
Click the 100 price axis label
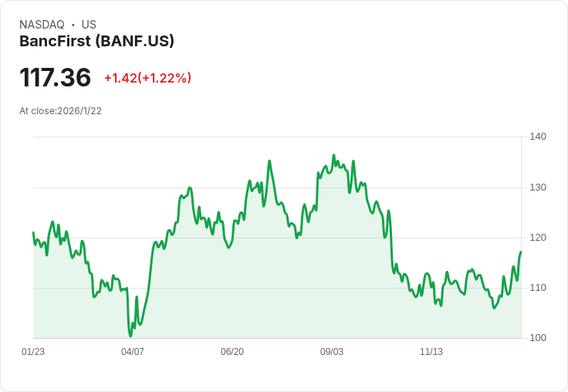(x=538, y=338)
